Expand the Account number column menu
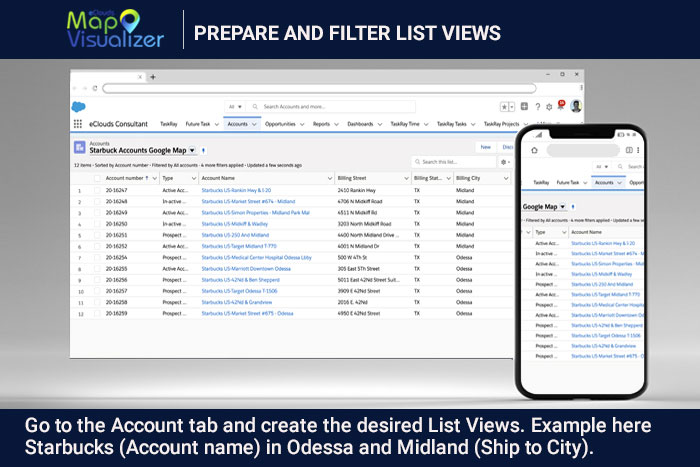 point(154,178)
